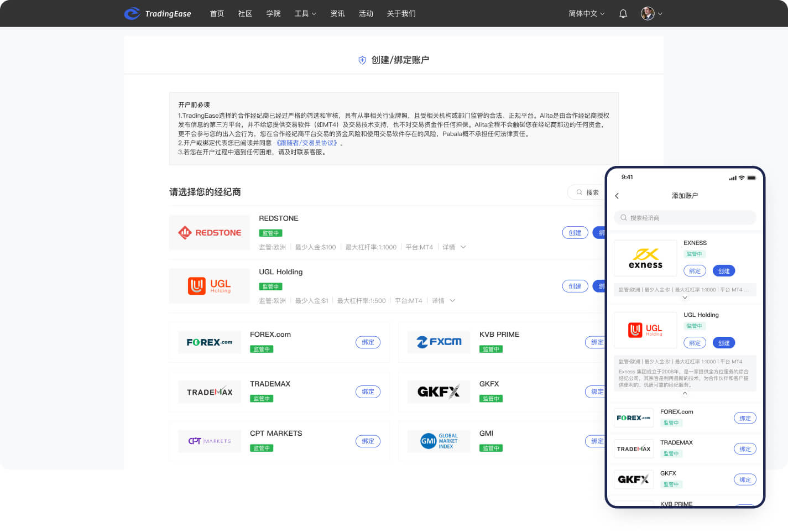The image size is (788, 532).
Task: Click the exness logo in mobile list
Action: click(645, 258)
